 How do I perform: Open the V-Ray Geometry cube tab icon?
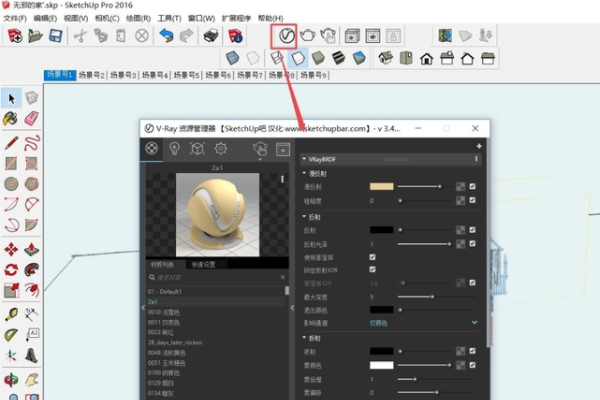click(197, 148)
